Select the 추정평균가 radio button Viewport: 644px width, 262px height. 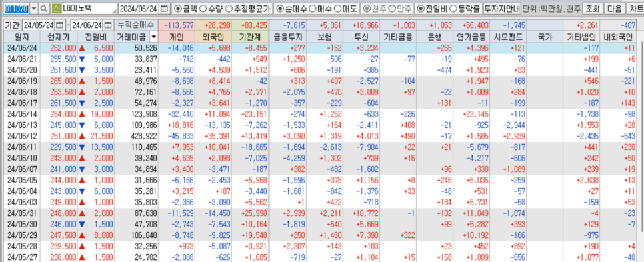point(229,8)
